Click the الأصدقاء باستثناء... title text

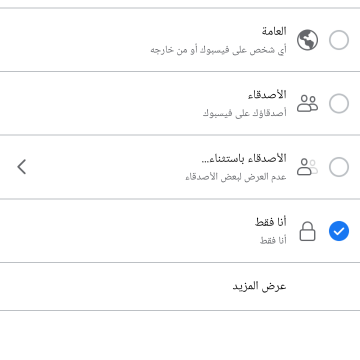point(244,158)
